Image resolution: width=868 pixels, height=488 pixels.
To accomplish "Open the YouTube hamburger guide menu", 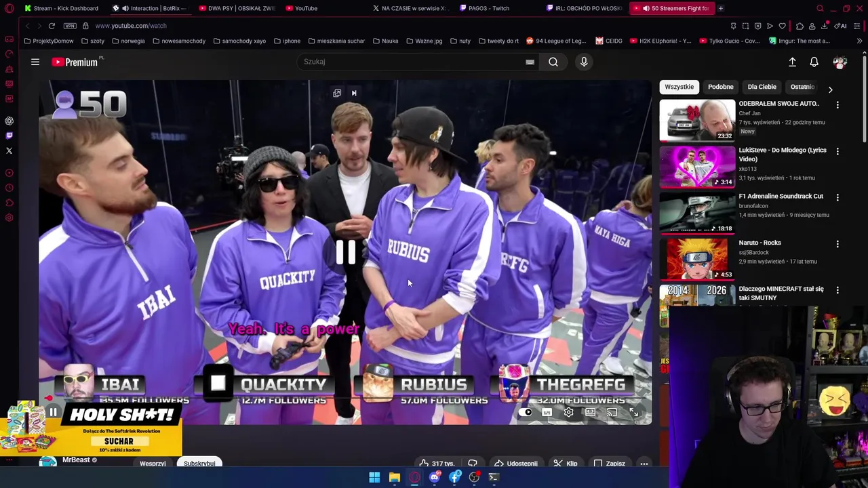I will [35, 62].
